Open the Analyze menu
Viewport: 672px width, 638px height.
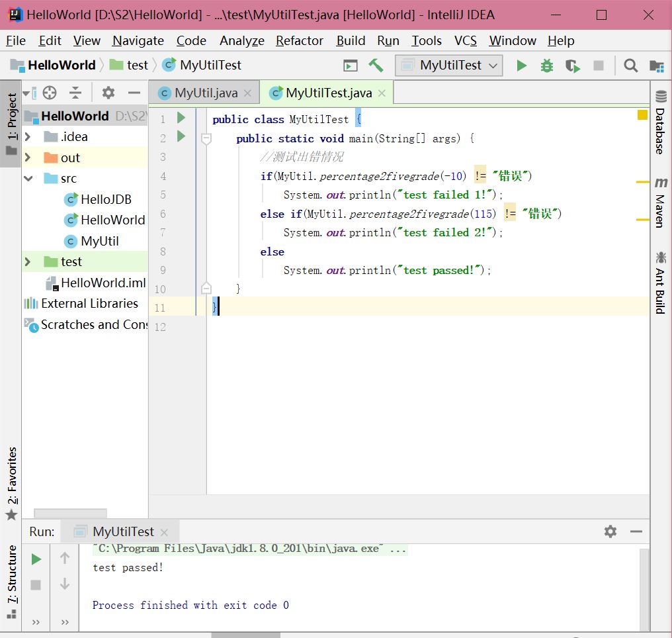tap(241, 41)
